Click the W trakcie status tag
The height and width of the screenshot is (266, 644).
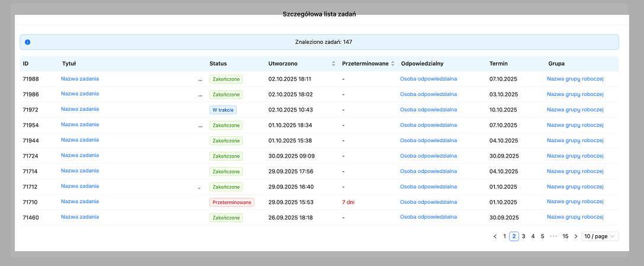223,110
